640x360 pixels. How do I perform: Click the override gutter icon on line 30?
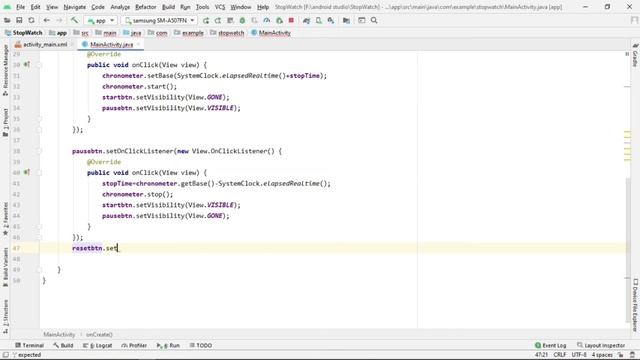pos(27,64)
